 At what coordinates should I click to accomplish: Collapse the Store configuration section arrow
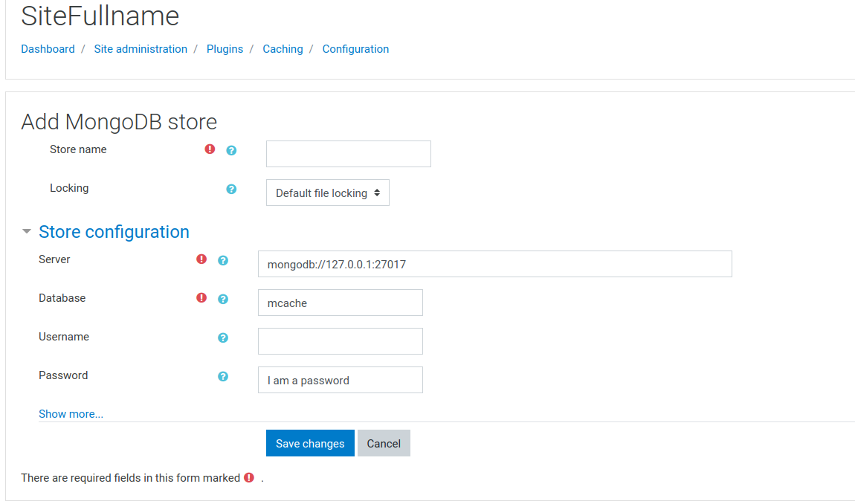[x=26, y=231]
